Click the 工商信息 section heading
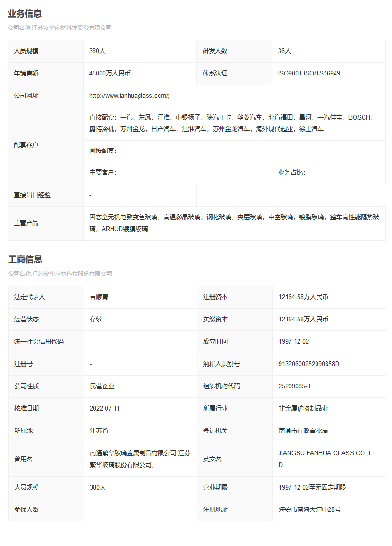The image size is (392, 546). (x=25, y=259)
